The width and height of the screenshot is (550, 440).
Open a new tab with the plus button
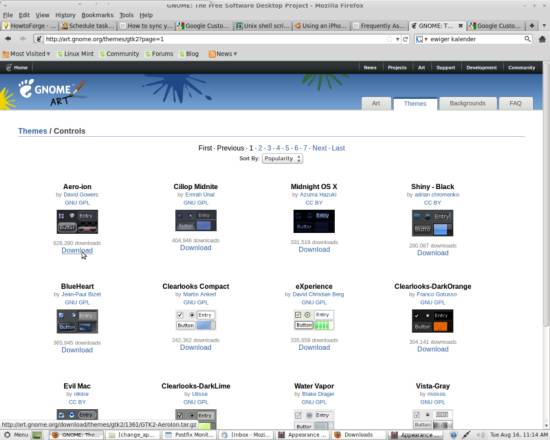click(x=532, y=26)
